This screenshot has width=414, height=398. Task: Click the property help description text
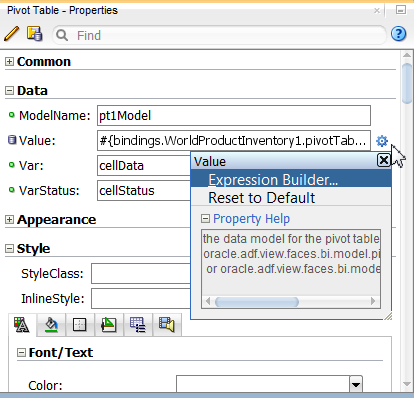[291, 254]
